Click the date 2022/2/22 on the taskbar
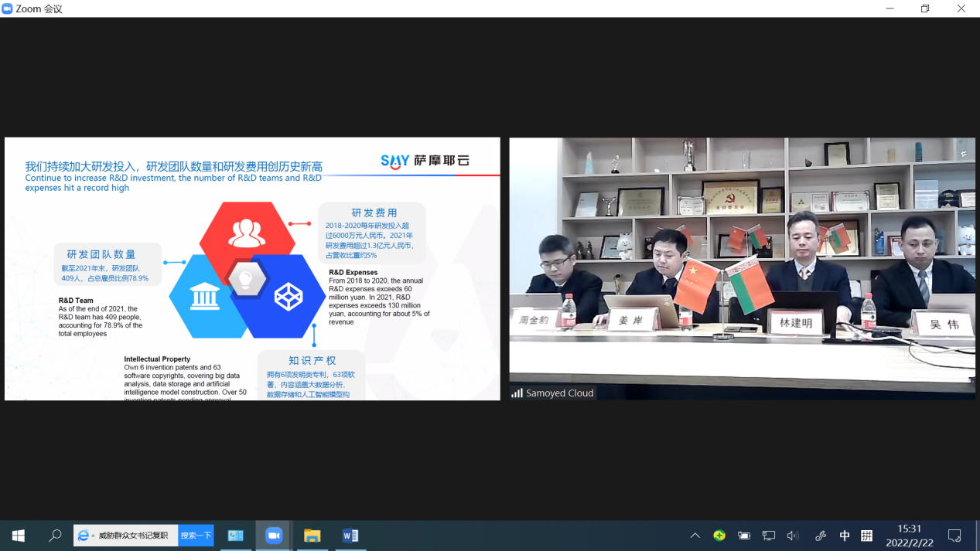 coord(910,542)
